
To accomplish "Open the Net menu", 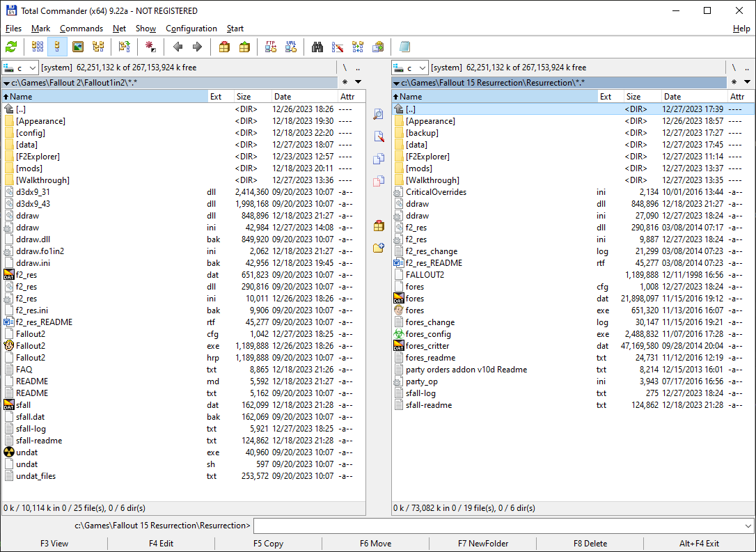I will click(x=119, y=29).
